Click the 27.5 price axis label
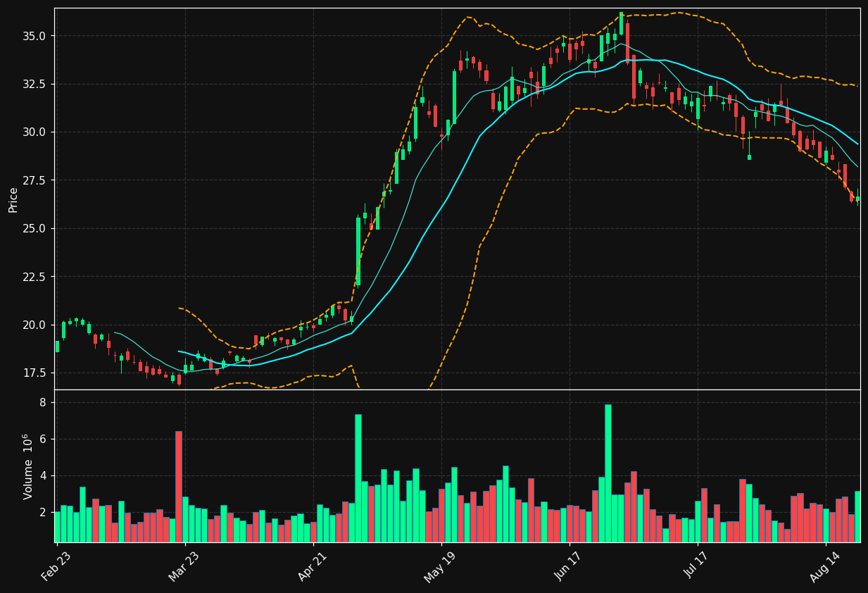868x593 pixels. tap(35, 180)
